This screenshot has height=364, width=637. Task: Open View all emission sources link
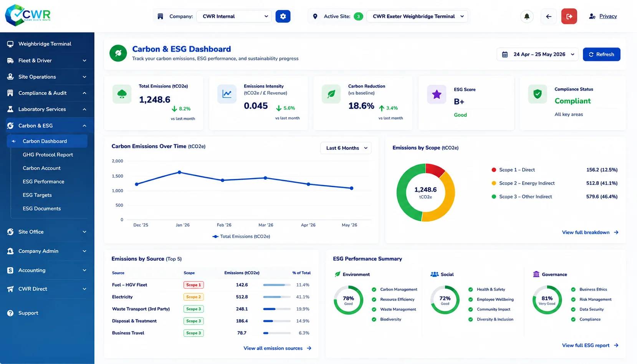277,348
